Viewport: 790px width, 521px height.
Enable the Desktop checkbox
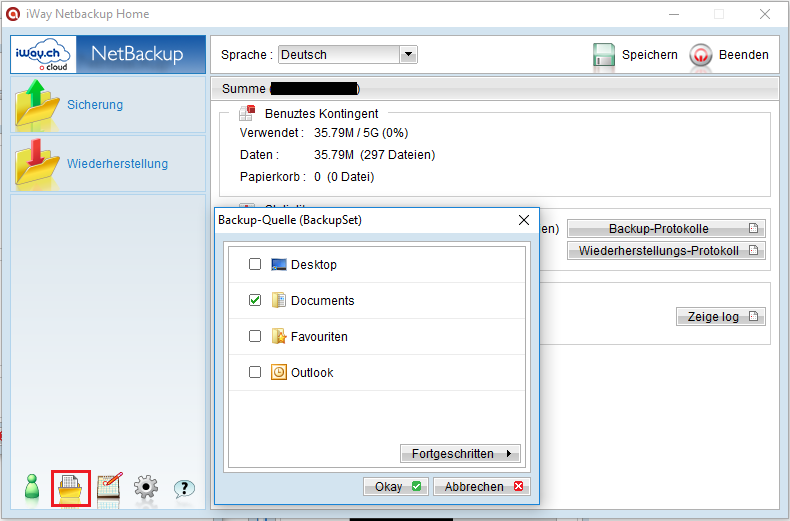point(255,264)
